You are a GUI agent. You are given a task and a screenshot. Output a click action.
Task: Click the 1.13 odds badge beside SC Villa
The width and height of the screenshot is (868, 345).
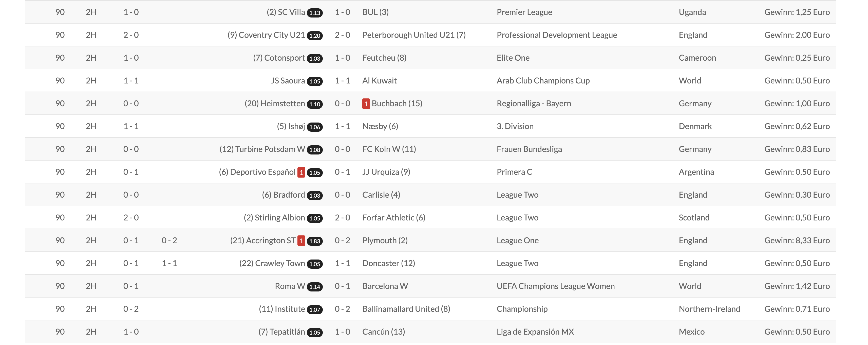(x=314, y=13)
